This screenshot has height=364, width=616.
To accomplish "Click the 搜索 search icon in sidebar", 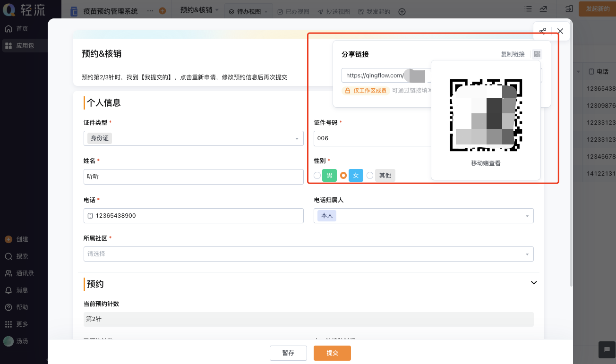I will click(x=9, y=256).
